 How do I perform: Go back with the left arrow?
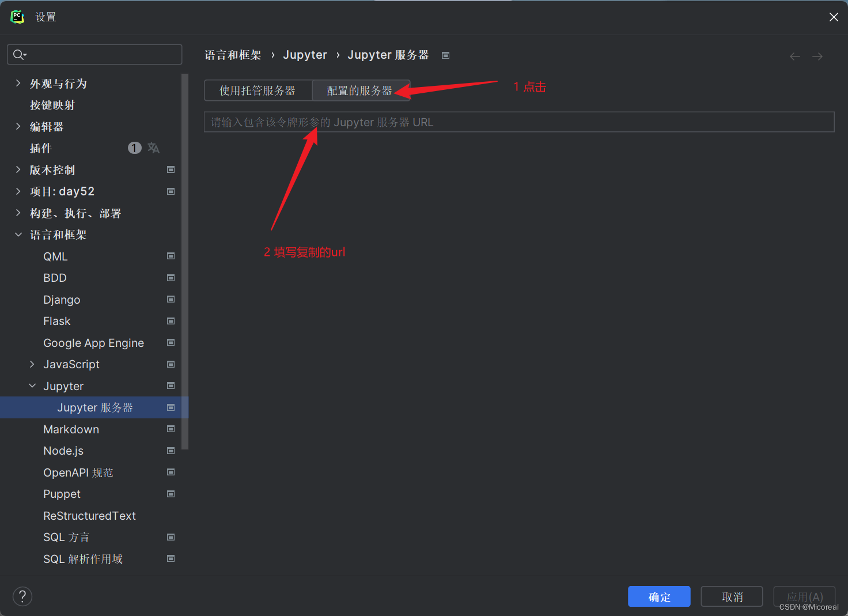tap(795, 56)
